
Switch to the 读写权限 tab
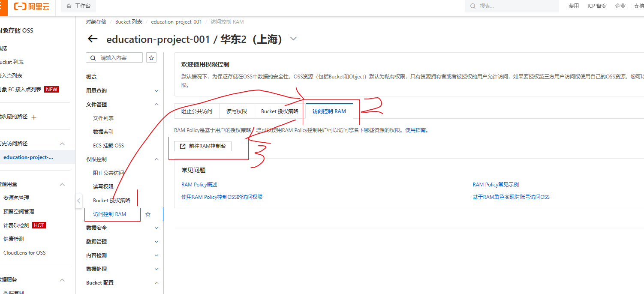(x=237, y=111)
